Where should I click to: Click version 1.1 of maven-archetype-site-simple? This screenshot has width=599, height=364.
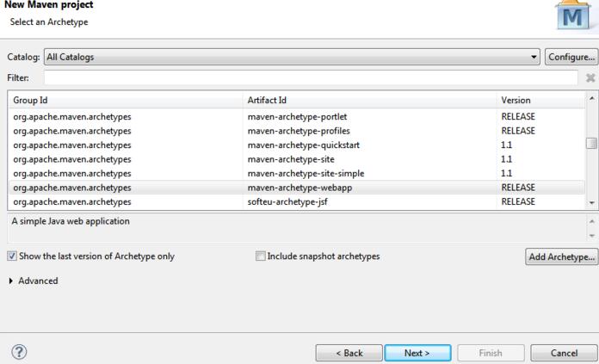click(507, 173)
